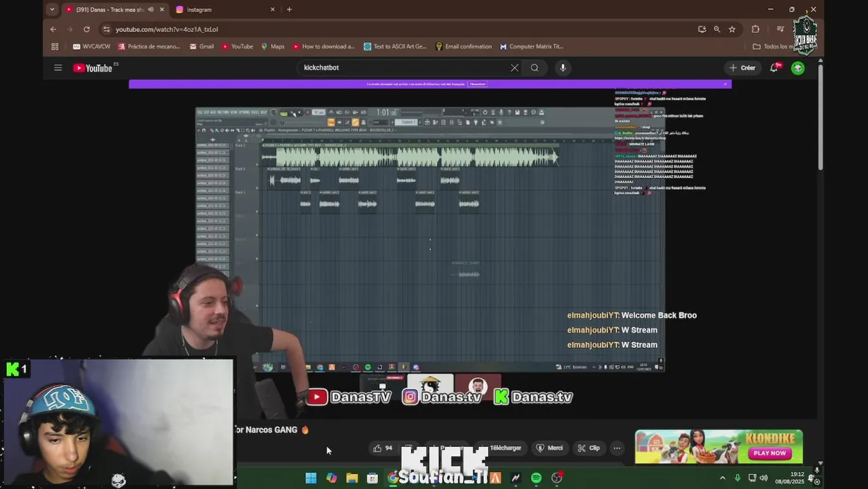Create a Clip with the scissors button
Image resolution: width=868 pixels, height=489 pixels.
tap(588, 448)
